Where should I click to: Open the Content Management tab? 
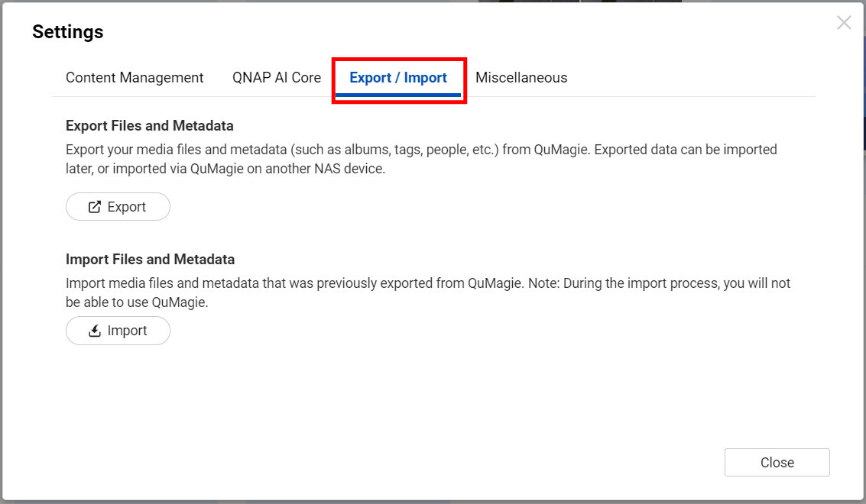135,78
